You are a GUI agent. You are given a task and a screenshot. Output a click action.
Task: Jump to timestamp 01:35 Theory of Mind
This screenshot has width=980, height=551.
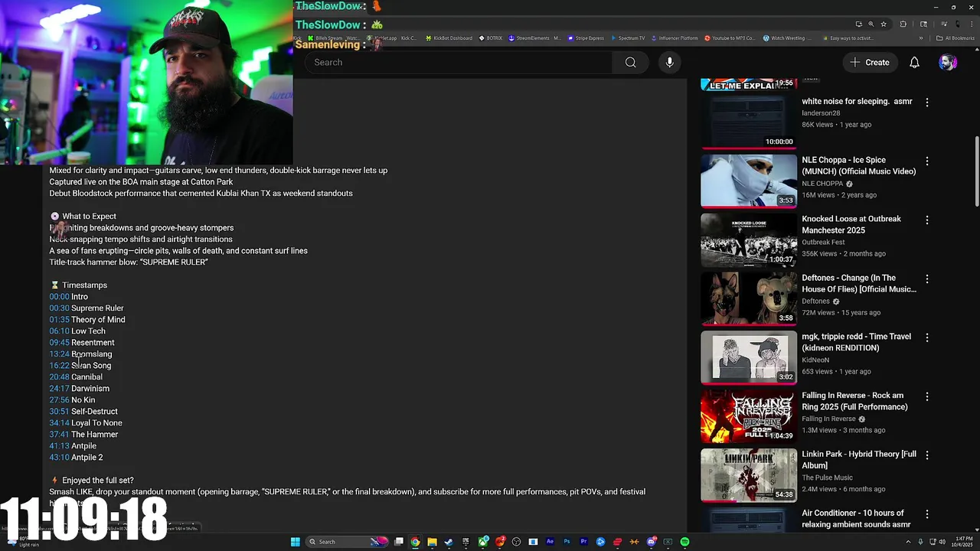(59, 319)
